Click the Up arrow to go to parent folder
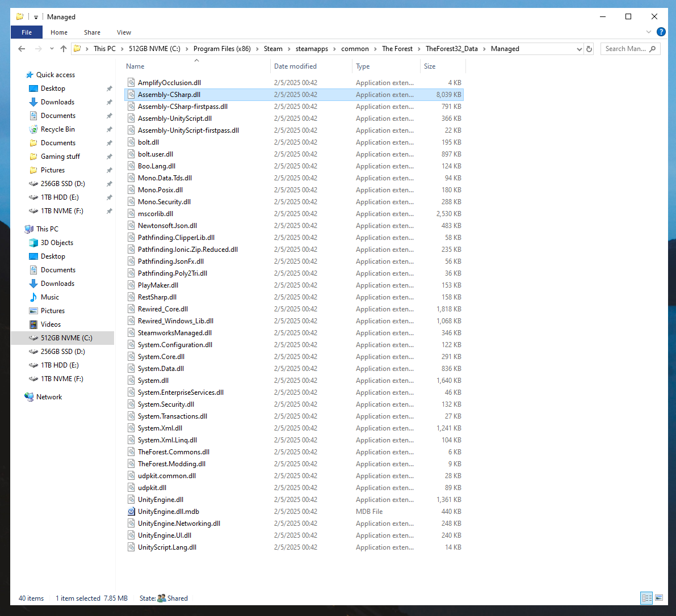The image size is (676, 616). tap(64, 49)
